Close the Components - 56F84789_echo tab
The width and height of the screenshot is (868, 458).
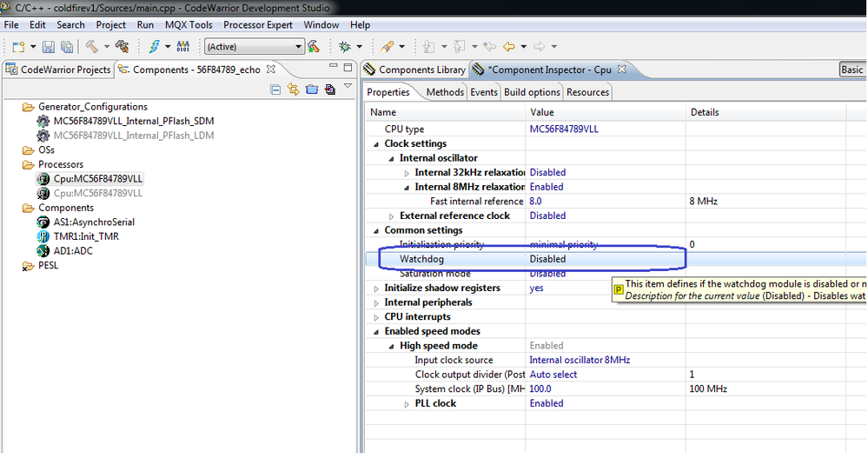(271, 70)
